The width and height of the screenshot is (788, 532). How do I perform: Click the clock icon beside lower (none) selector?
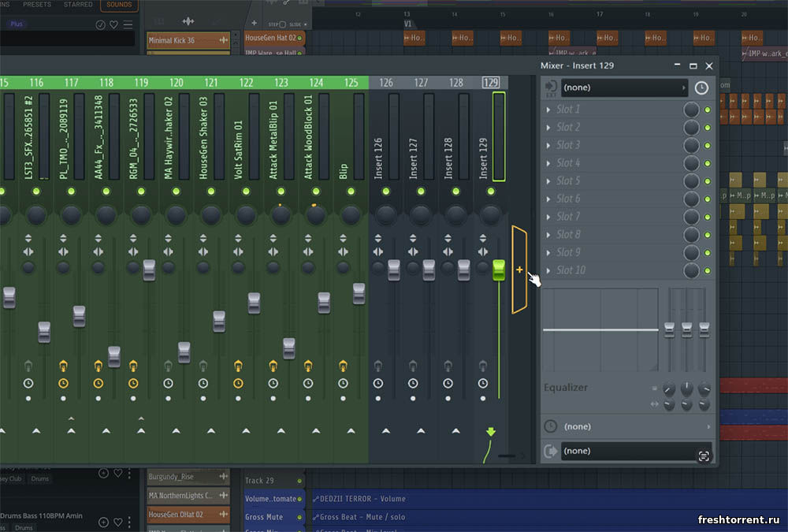pyautogui.click(x=551, y=426)
